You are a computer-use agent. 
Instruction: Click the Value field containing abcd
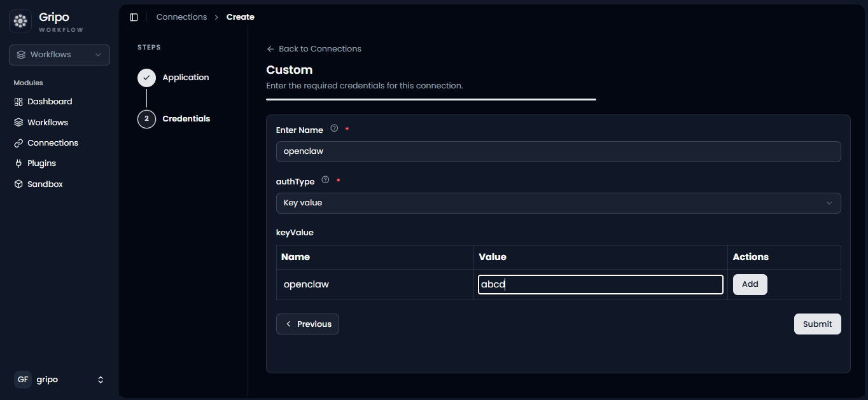click(600, 284)
